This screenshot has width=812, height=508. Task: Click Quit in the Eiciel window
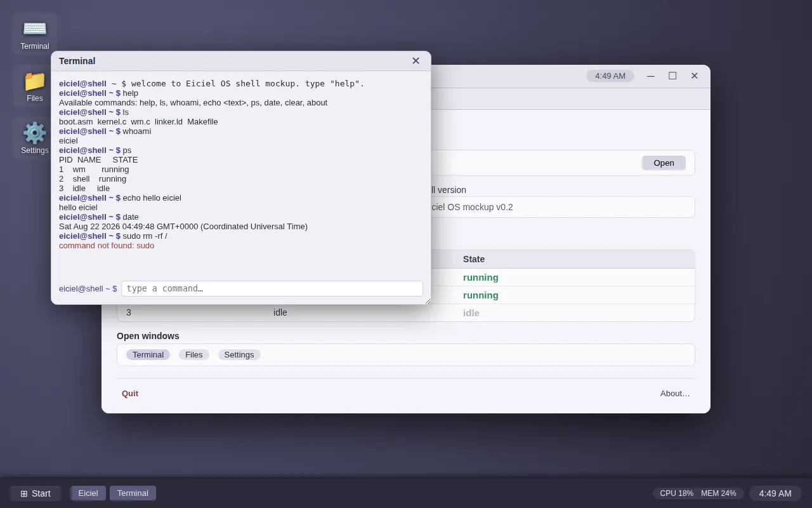(x=130, y=394)
